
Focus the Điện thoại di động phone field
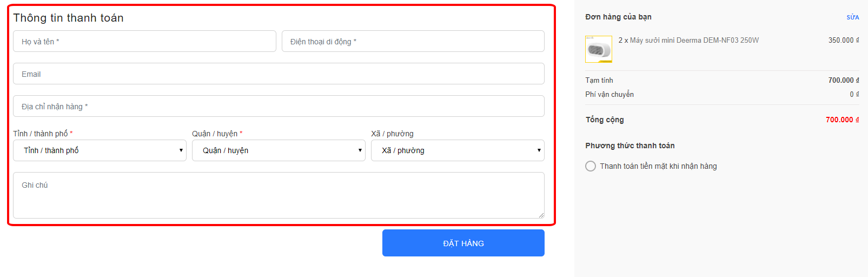click(x=413, y=41)
